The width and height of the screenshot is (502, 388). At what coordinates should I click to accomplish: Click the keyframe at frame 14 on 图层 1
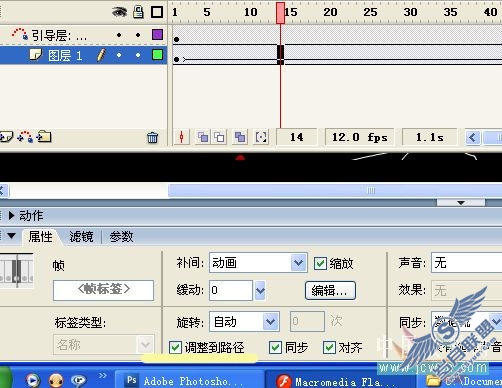coord(280,55)
